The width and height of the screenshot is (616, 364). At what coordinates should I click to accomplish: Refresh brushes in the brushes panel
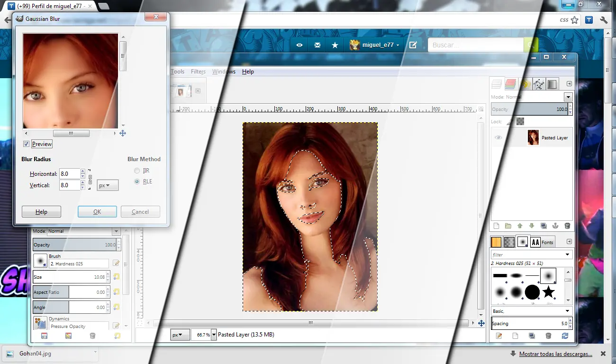point(565,336)
